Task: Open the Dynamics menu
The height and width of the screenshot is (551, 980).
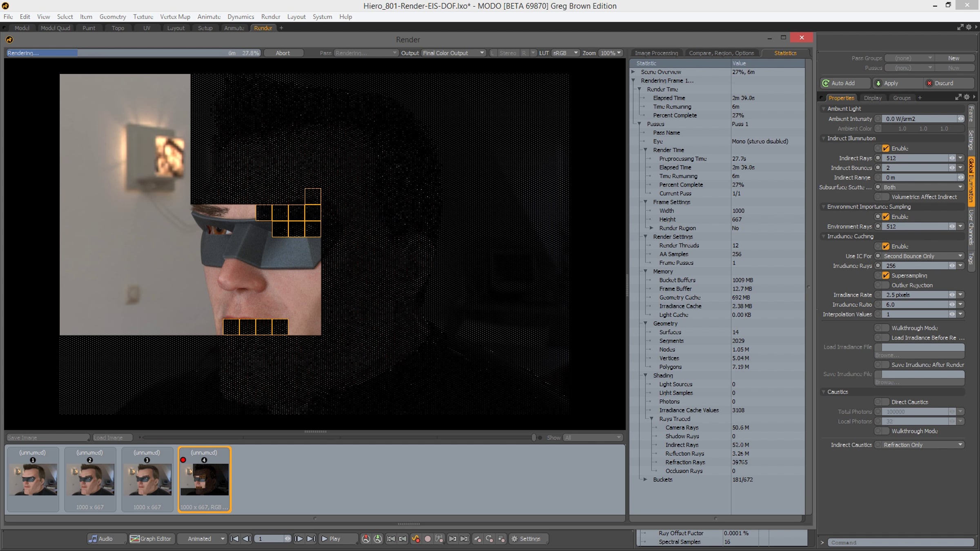Action: click(241, 17)
